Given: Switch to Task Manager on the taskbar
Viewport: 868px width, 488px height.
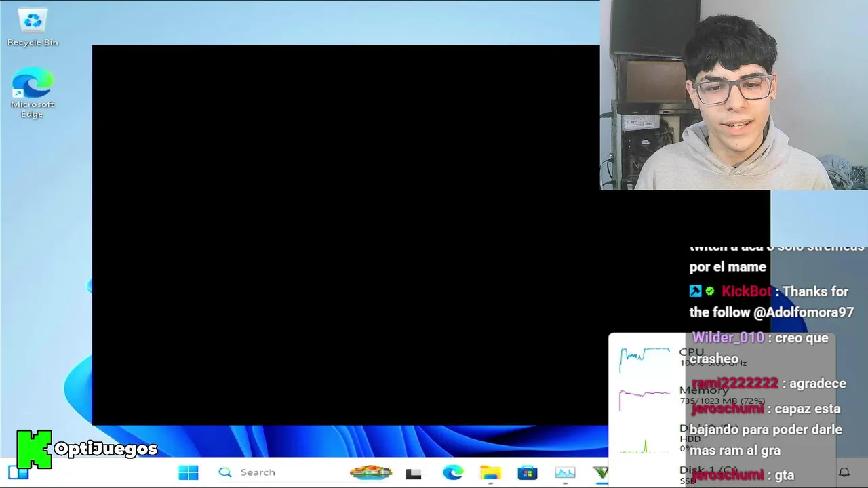Looking at the screenshot, I should (565, 472).
